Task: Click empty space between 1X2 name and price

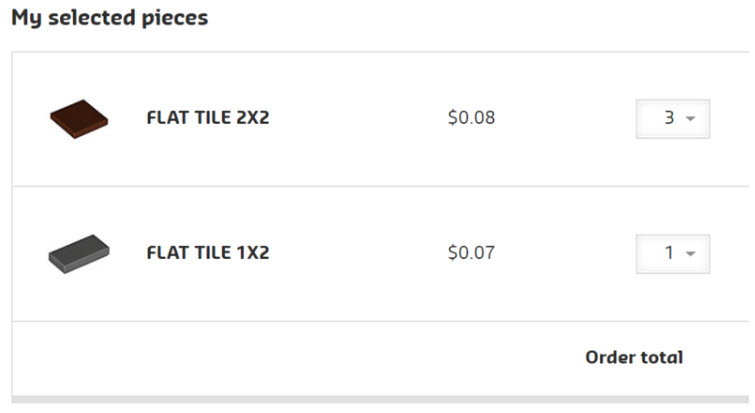Action: pos(360,253)
